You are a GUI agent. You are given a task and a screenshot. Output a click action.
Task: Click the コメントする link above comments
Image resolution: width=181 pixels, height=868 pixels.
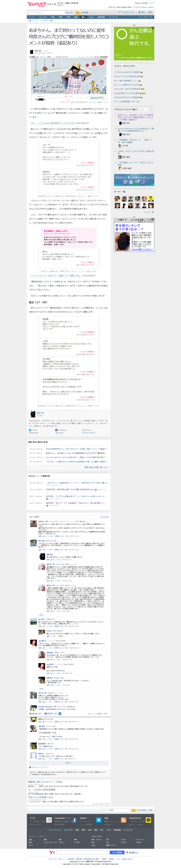104,517
